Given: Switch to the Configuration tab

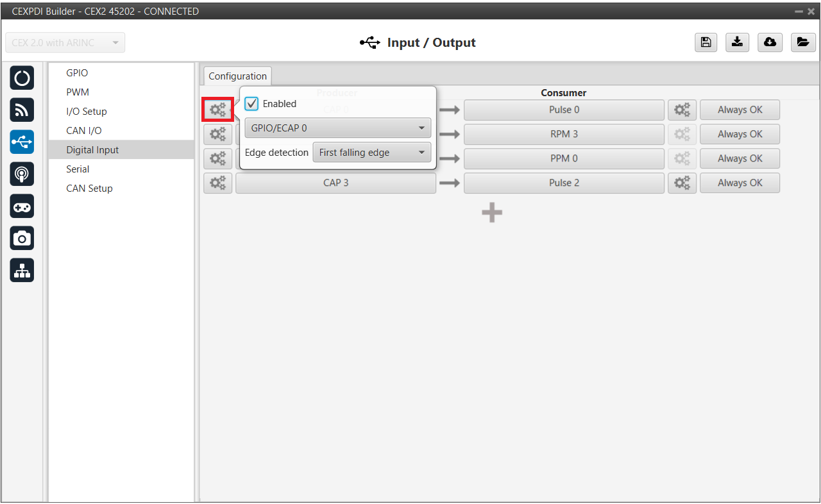Looking at the screenshot, I should (237, 76).
